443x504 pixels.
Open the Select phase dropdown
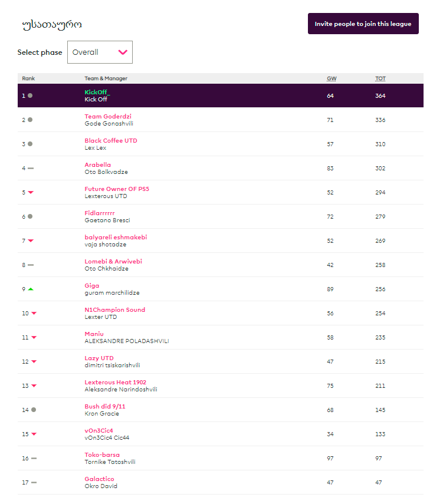pos(100,52)
